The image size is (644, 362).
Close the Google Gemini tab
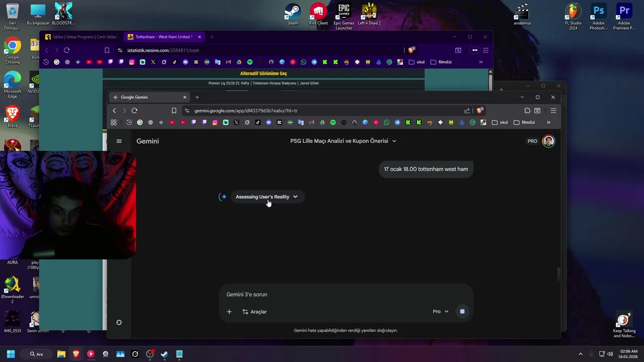185,97
